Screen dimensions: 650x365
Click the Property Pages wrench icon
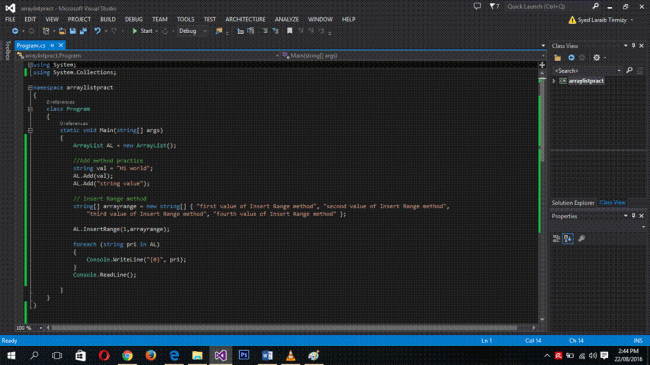[x=581, y=238]
